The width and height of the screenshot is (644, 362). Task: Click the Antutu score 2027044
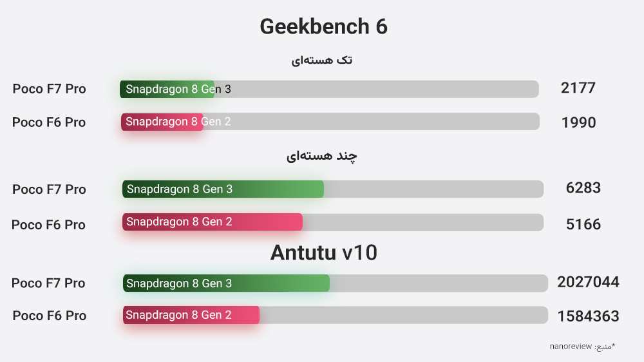pyautogui.click(x=588, y=282)
